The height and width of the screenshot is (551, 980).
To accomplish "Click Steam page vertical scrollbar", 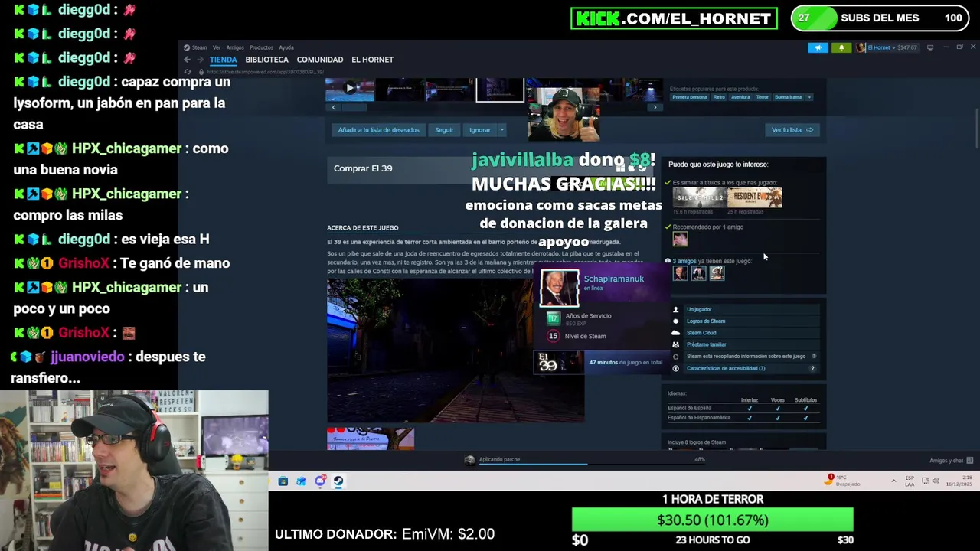I will (977, 129).
